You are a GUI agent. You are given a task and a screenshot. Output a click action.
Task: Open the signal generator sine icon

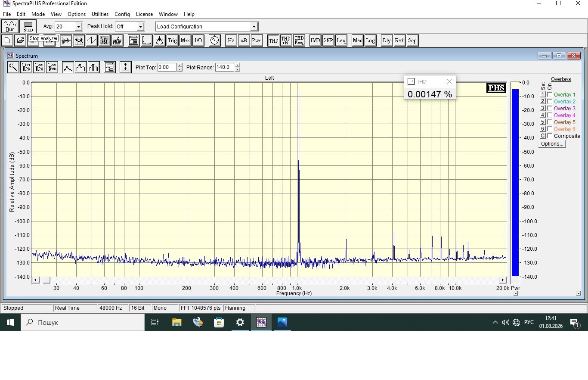214,40
